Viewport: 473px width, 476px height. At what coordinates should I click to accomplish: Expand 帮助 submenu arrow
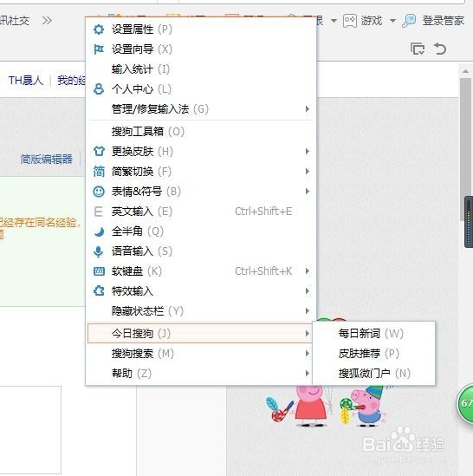[307, 373]
